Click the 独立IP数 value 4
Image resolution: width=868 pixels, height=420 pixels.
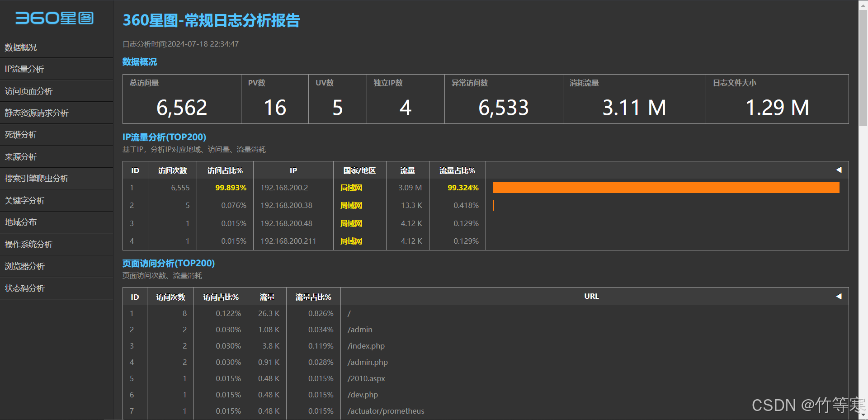pyautogui.click(x=406, y=108)
